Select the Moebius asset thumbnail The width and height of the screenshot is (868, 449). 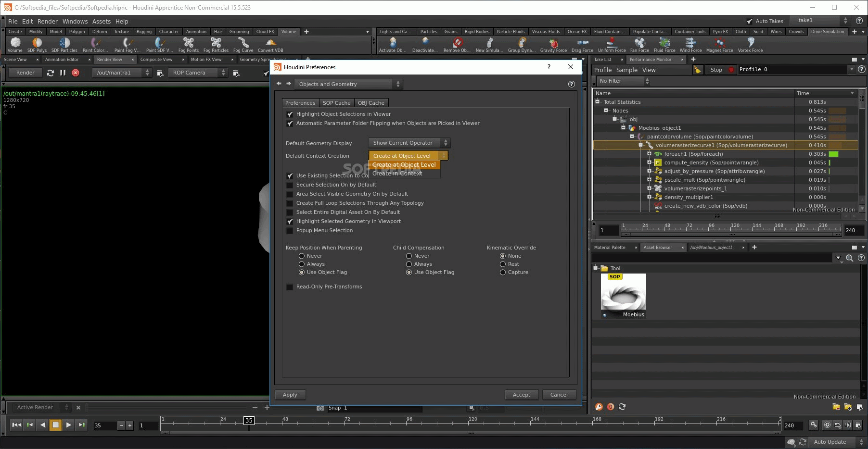tap(624, 295)
